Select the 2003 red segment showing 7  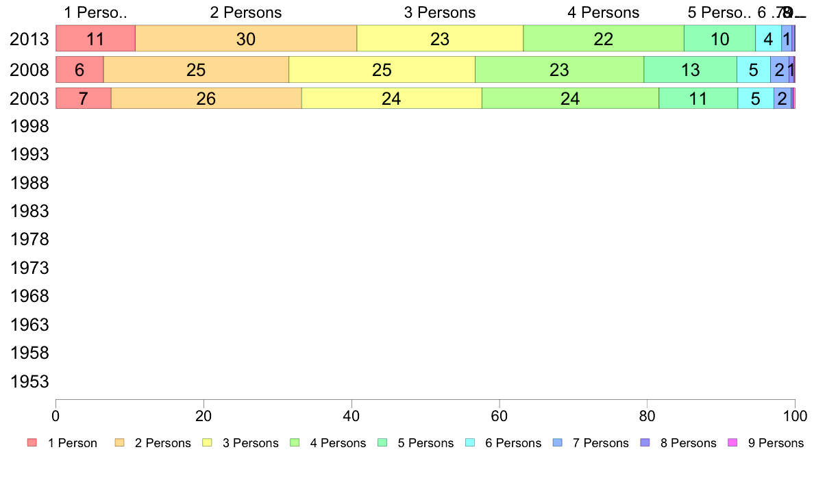(x=84, y=98)
